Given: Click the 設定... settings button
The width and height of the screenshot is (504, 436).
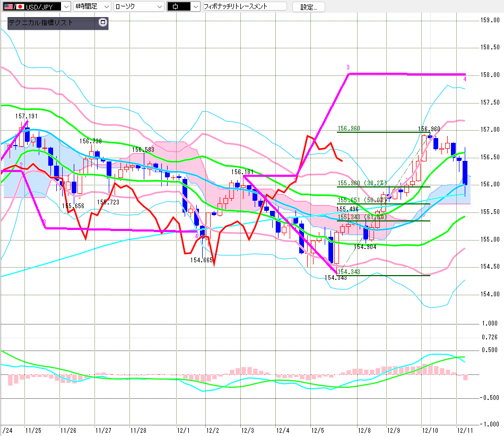Looking at the screenshot, I should (309, 7).
